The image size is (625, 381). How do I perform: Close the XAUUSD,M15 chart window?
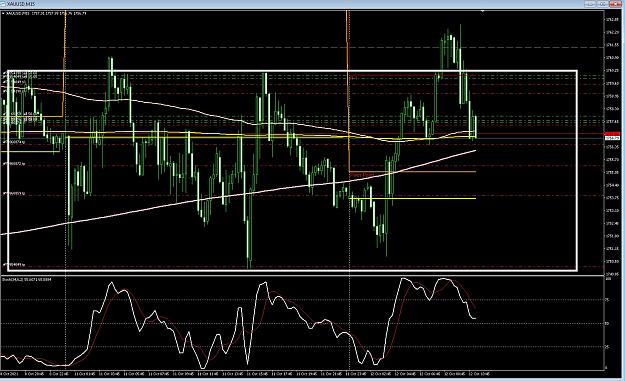[615, 4]
